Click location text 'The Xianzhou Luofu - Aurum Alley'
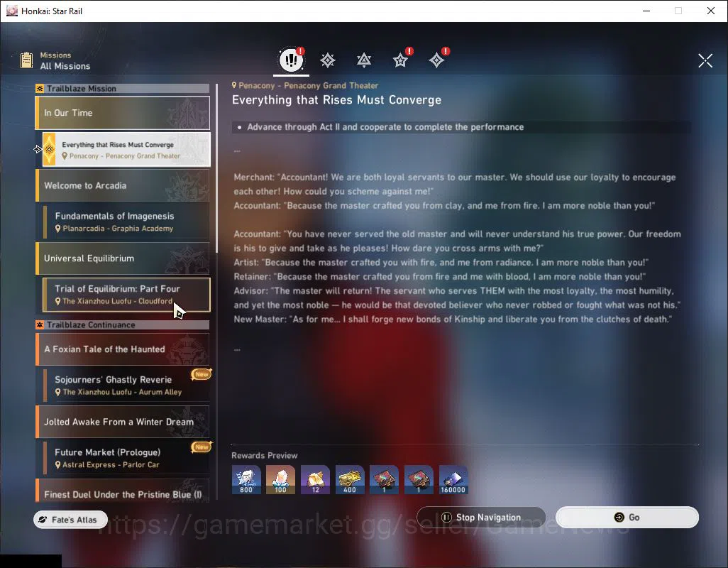 (122, 392)
